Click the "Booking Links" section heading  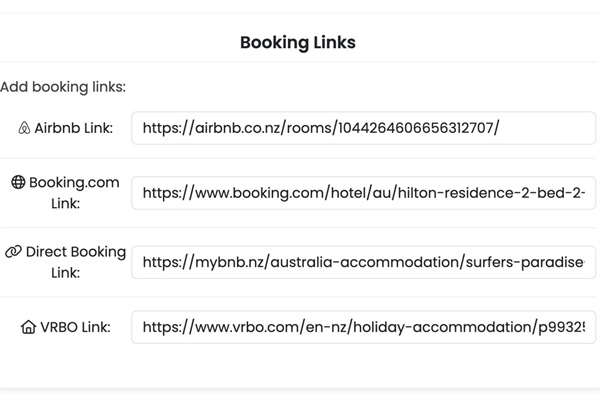click(298, 43)
